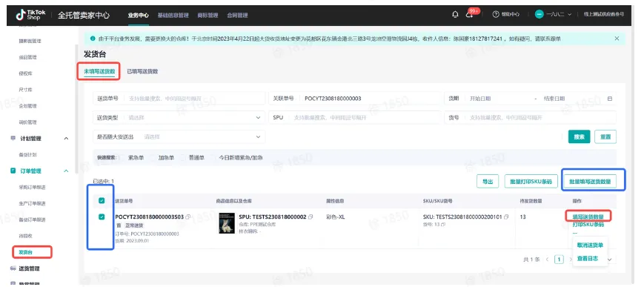This screenshot has height=287, width=644.
Task: Dismiss the announcement banner with X
Action: (617, 39)
